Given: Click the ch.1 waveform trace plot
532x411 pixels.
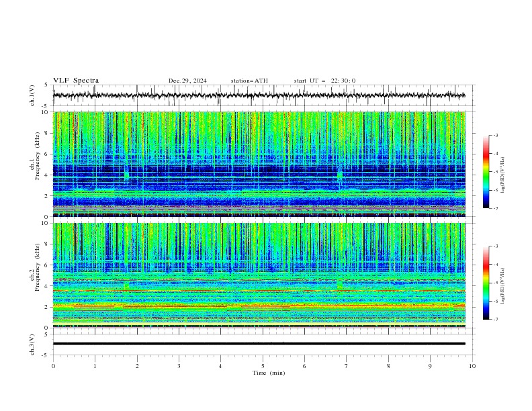Looking at the screenshot, I should pos(259,95).
